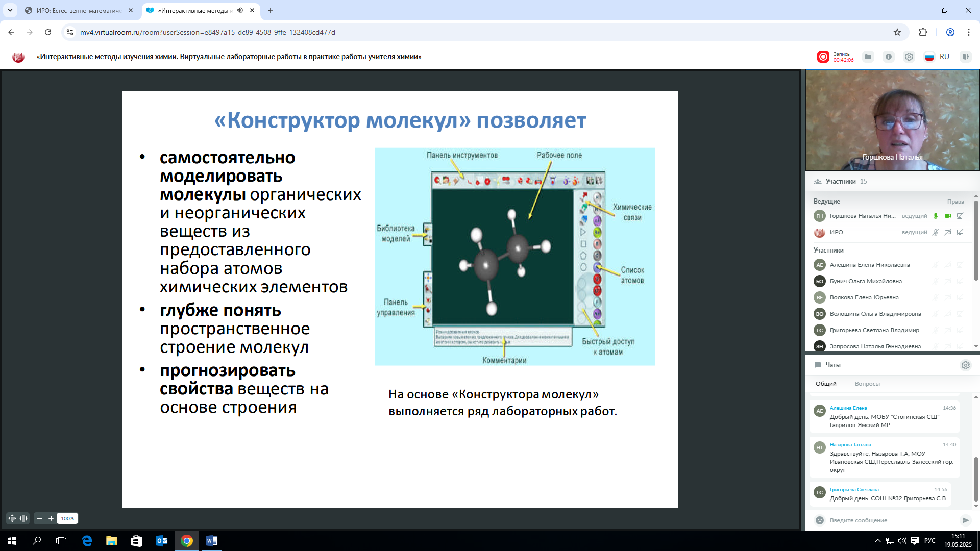Viewport: 980px width, 551px height.
Task: Toggle the camera of Бунич Ольга Михайловна
Action: tap(948, 281)
